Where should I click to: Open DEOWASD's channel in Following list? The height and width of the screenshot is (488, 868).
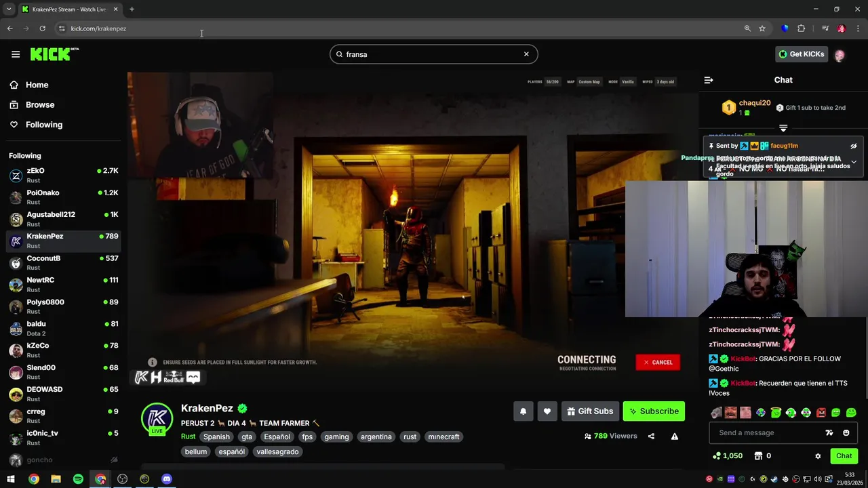point(64,394)
